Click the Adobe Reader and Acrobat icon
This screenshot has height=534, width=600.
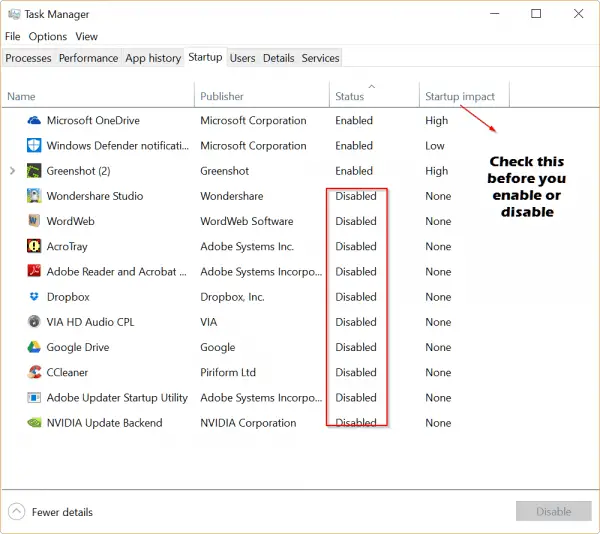pos(34,271)
